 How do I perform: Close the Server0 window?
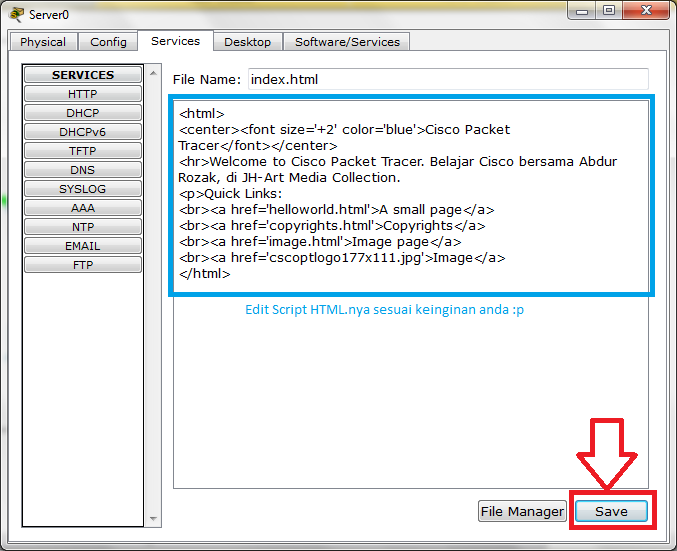646,11
